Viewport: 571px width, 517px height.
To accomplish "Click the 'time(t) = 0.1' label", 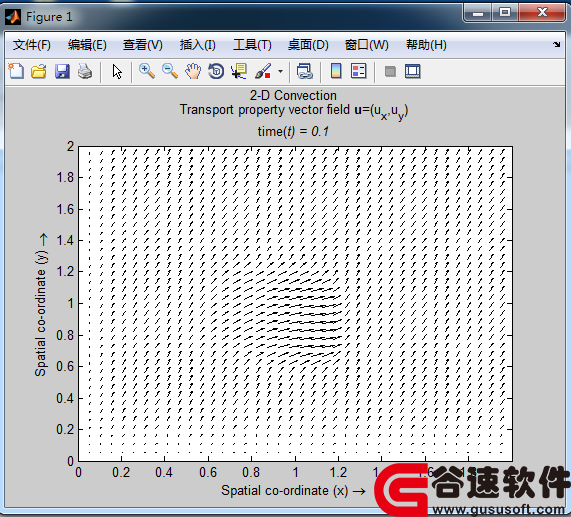I will click(x=293, y=131).
